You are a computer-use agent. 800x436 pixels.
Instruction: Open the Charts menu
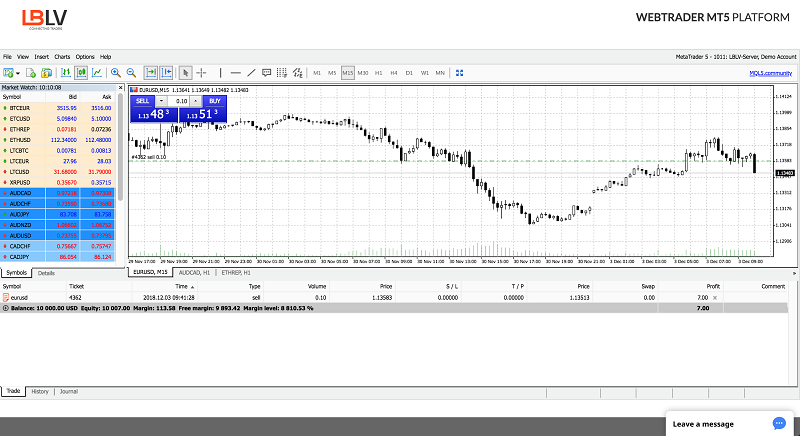click(x=62, y=57)
